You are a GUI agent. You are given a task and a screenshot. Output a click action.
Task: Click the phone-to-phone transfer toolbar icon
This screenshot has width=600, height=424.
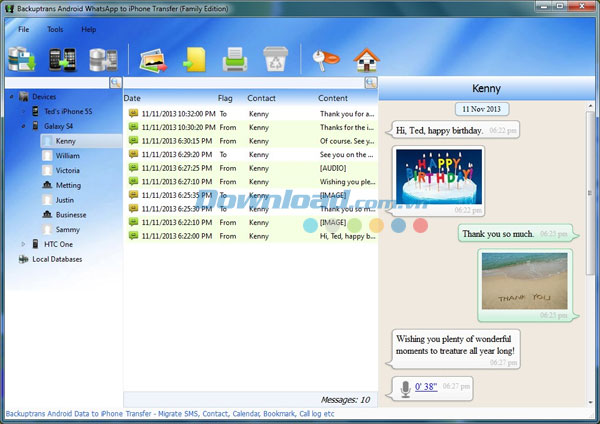tap(62, 60)
